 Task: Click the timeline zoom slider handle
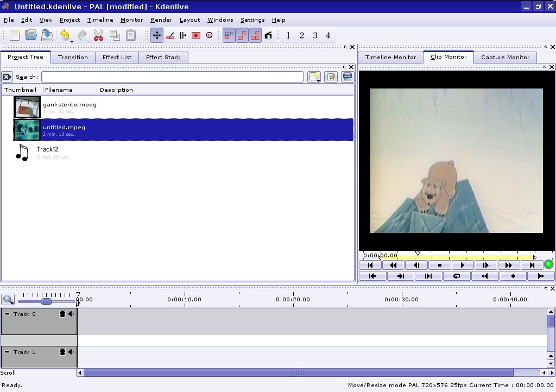(46, 301)
